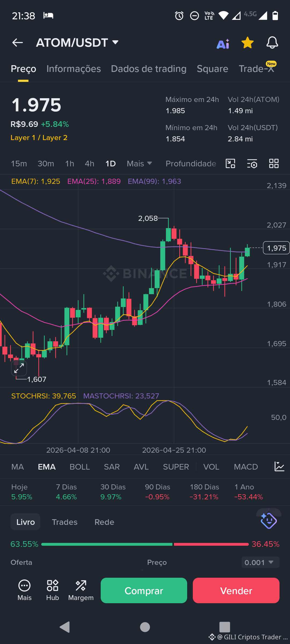Select the 30m timeframe
This screenshot has width=290, height=644.
pyautogui.click(x=46, y=164)
